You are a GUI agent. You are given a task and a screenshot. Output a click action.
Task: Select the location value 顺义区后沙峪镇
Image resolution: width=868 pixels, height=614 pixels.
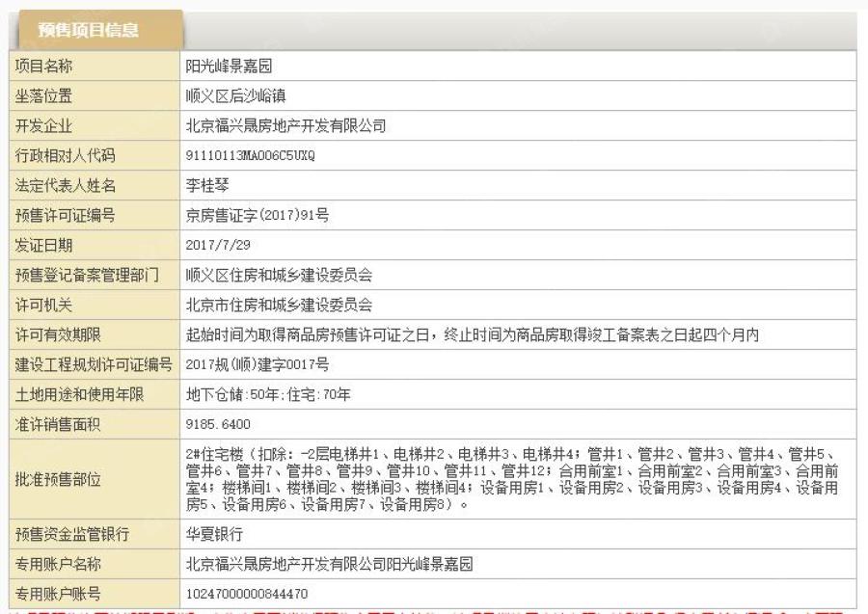click(x=234, y=96)
